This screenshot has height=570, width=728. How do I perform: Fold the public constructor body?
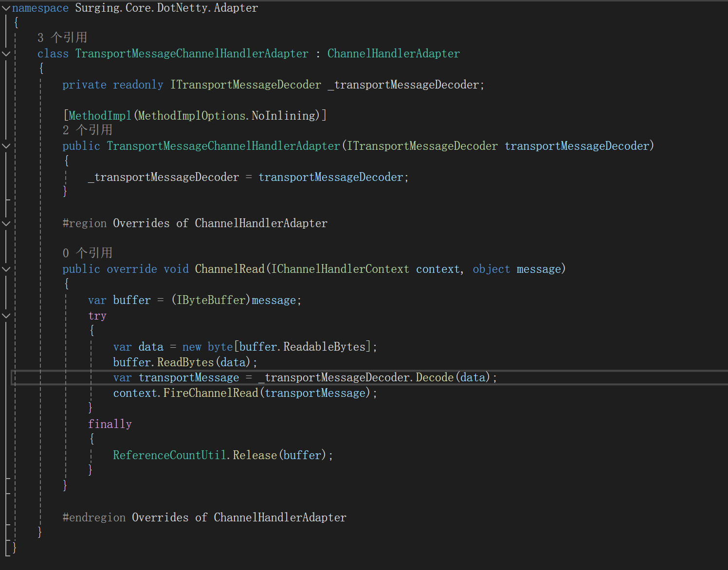click(x=6, y=146)
